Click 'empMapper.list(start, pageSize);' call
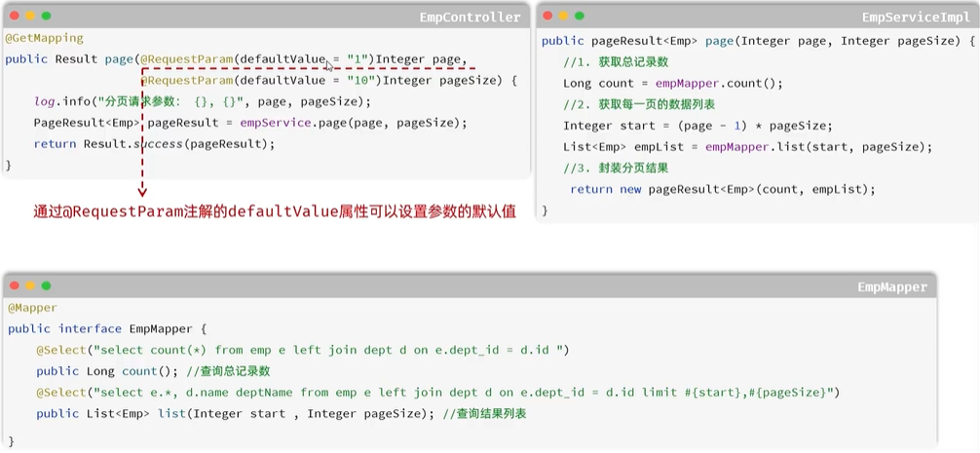Screen dimensions: 980x453 [x=818, y=147]
